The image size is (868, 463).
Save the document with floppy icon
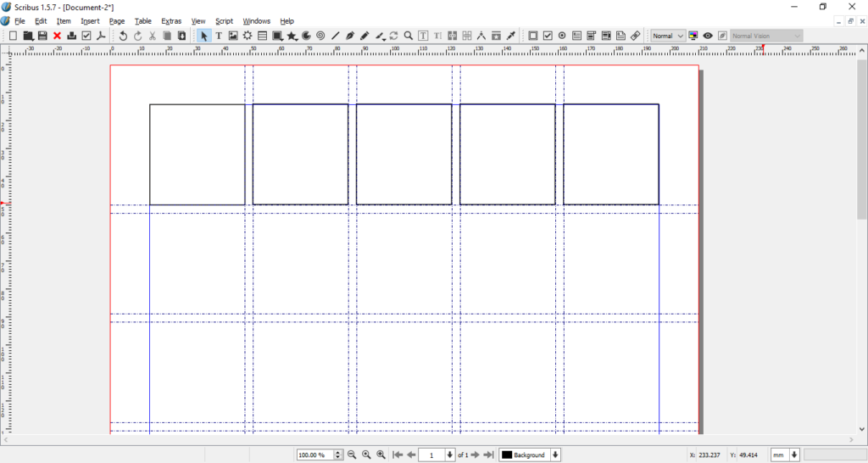click(42, 36)
